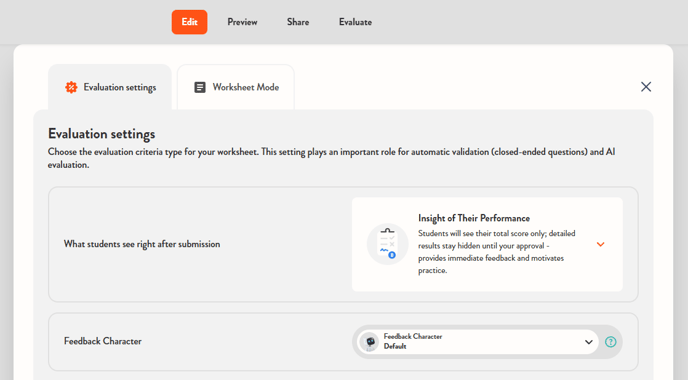Close the settings panel with the X
This screenshot has height=380, width=688.
click(646, 87)
